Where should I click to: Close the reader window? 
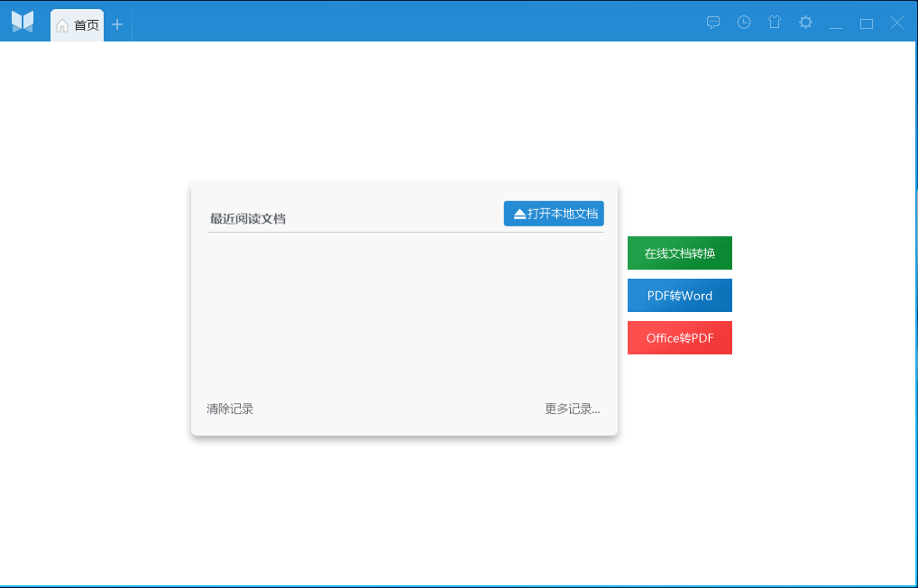click(897, 23)
